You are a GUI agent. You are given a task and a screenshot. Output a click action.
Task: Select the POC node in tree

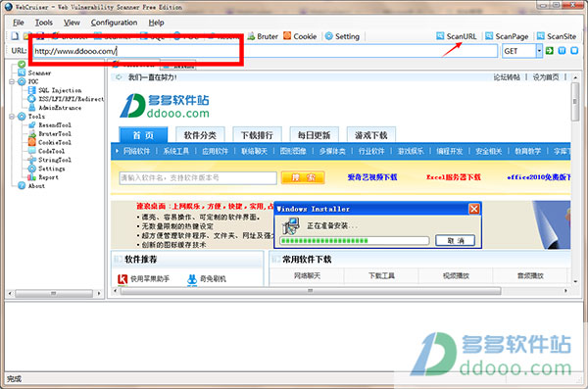pos(33,81)
